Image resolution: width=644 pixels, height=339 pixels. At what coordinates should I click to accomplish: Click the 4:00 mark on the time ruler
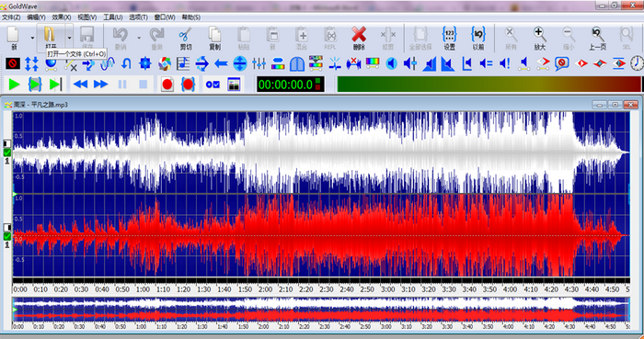[x=510, y=289]
